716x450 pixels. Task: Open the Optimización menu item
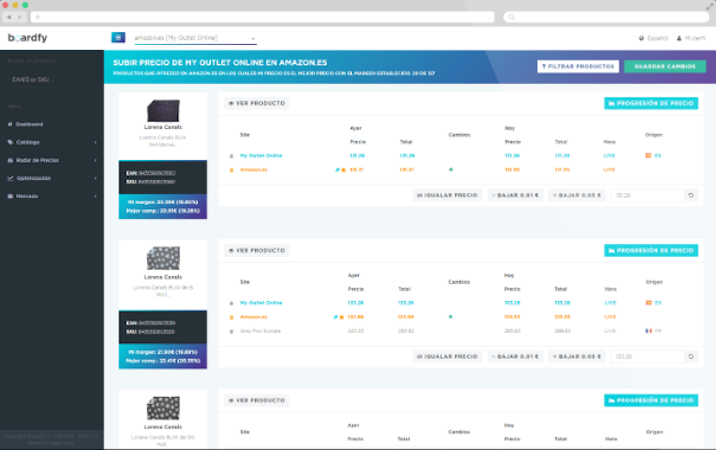pos(52,178)
